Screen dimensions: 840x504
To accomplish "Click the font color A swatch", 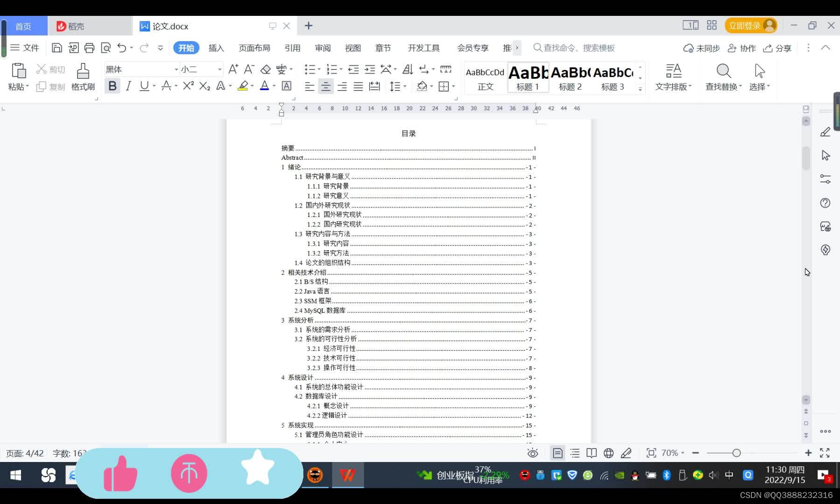I will 265,86.
